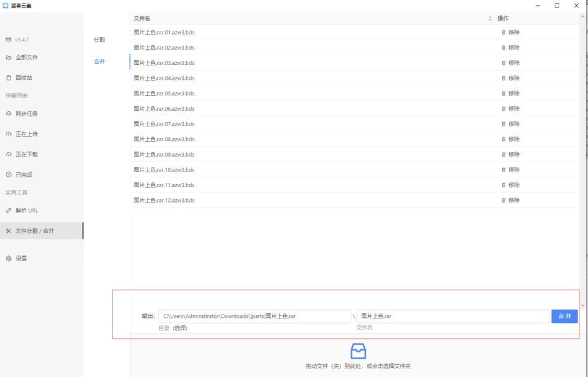Image resolution: width=588 pixels, height=377 pixels.
Task: Click trash icon beside 图片上色.rar.01.azw3.bds
Action: pos(503,32)
